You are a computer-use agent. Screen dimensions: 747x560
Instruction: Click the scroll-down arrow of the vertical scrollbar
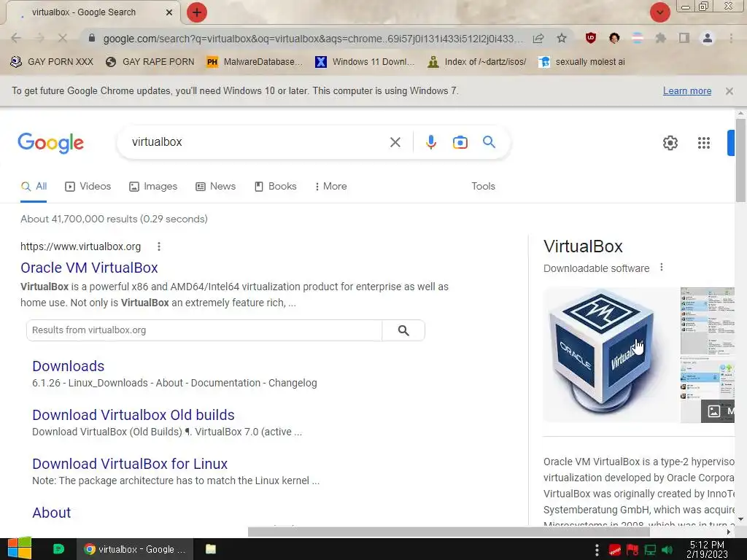coord(740,519)
